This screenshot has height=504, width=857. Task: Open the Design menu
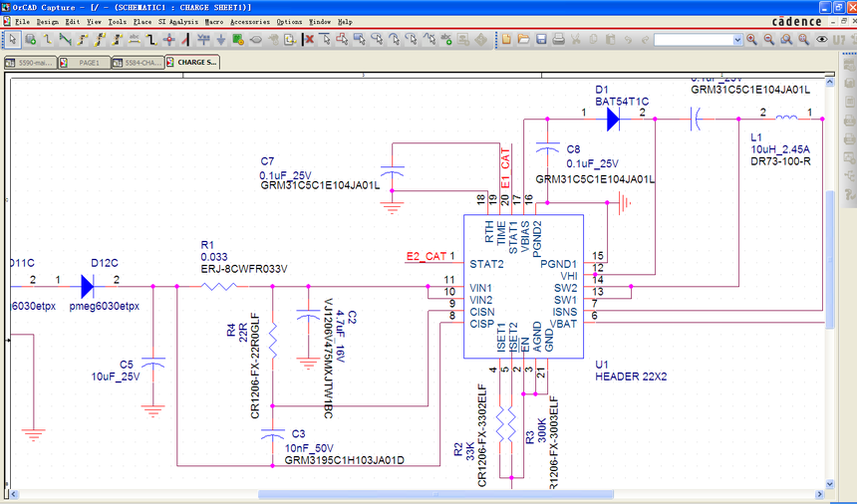[x=48, y=22]
